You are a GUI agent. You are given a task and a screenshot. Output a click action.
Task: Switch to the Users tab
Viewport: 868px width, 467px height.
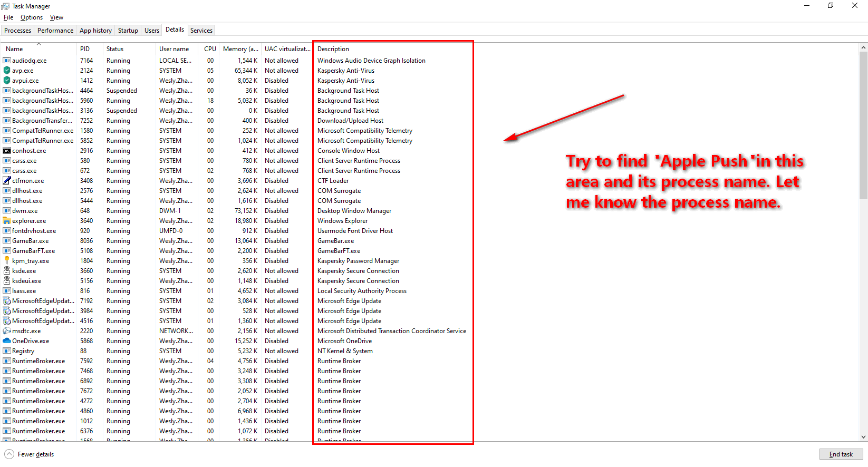pos(152,31)
